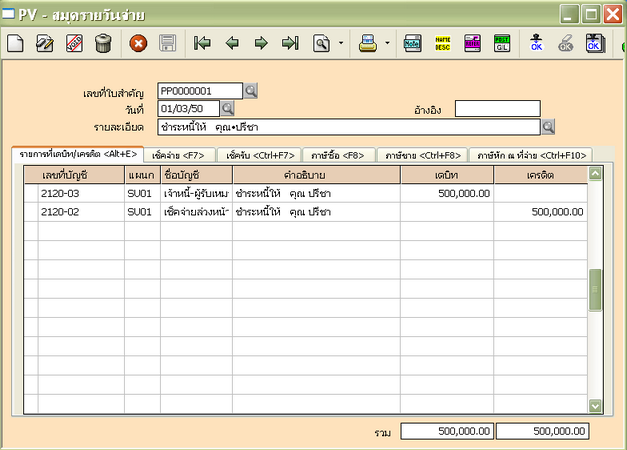Jump to the last record
627x450 pixels.
point(290,43)
